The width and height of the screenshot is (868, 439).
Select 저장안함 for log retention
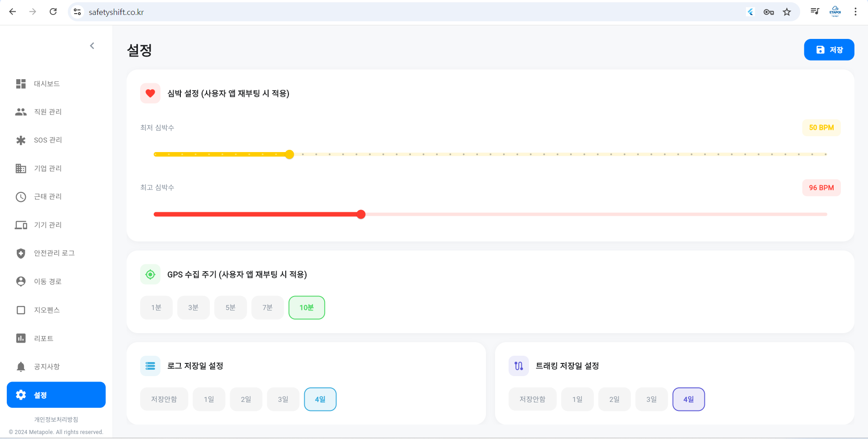tap(164, 399)
